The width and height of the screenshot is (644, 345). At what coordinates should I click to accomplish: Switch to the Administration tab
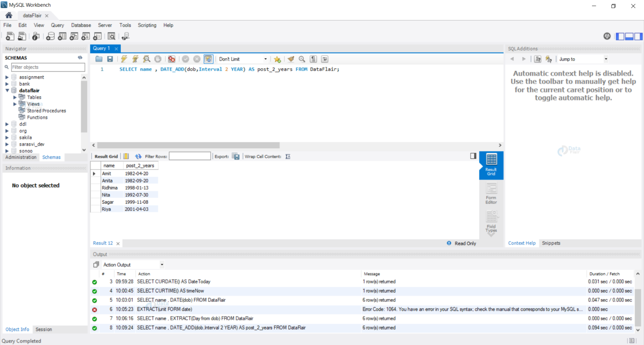pos(21,157)
